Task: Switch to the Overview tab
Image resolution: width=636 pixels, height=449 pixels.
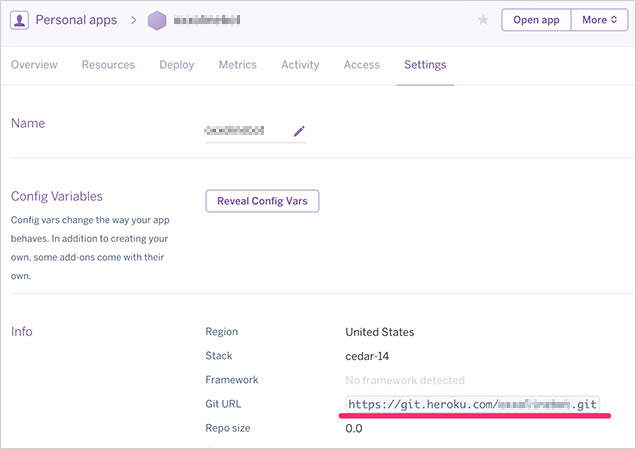Action: (34, 65)
